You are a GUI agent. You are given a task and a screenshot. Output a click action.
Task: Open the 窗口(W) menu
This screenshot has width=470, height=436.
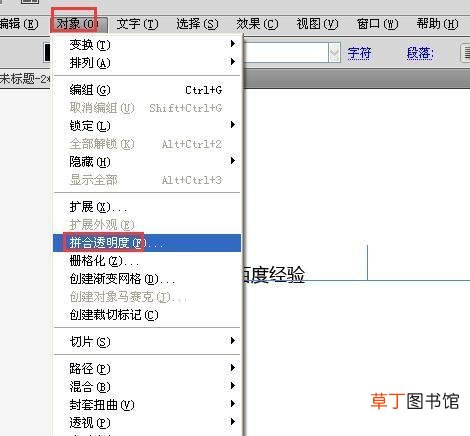click(377, 24)
